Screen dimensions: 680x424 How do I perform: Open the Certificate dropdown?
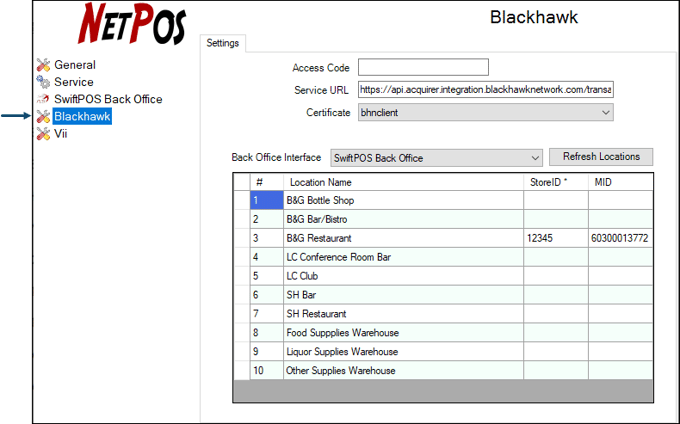point(486,112)
